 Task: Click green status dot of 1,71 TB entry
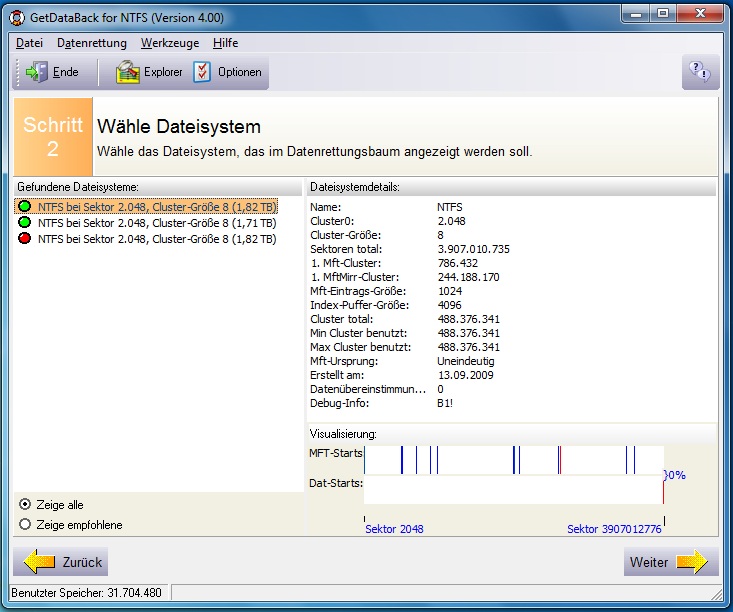pyautogui.click(x=24, y=223)
